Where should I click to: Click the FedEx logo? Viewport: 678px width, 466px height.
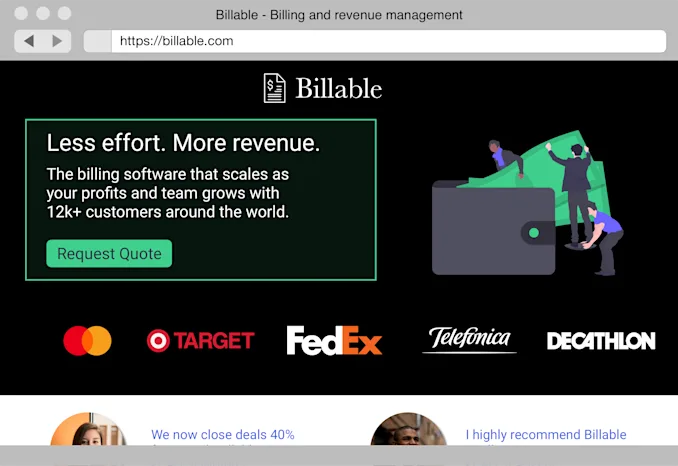tap(334, 341)
